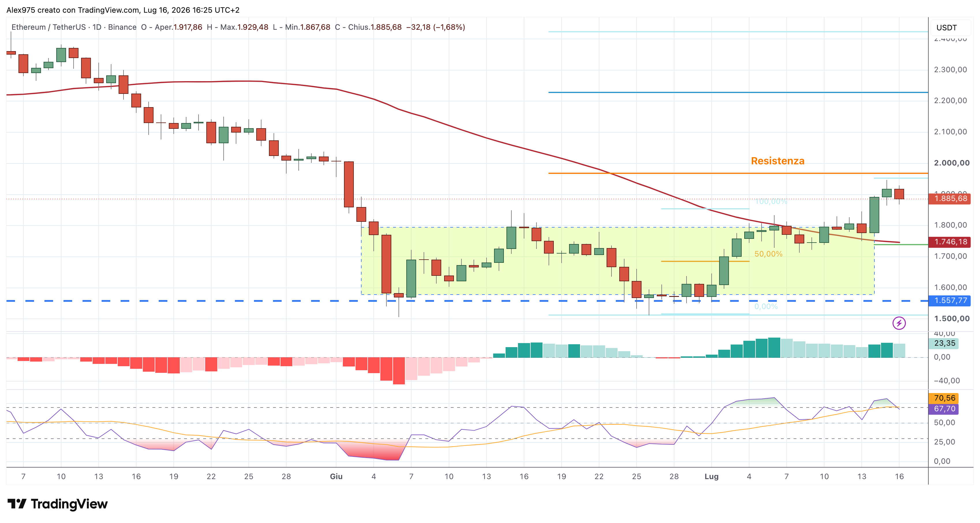Screen dimensions: 980x523
Task: Click the USDT currency label
Action: point(946,27)
